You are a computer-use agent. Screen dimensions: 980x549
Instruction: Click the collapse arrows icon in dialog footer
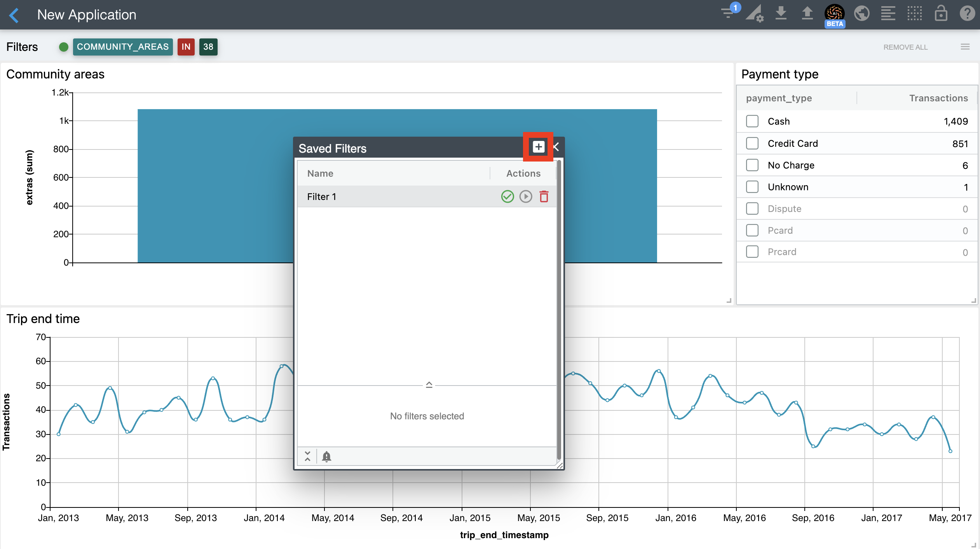click(x=307, y=456)
